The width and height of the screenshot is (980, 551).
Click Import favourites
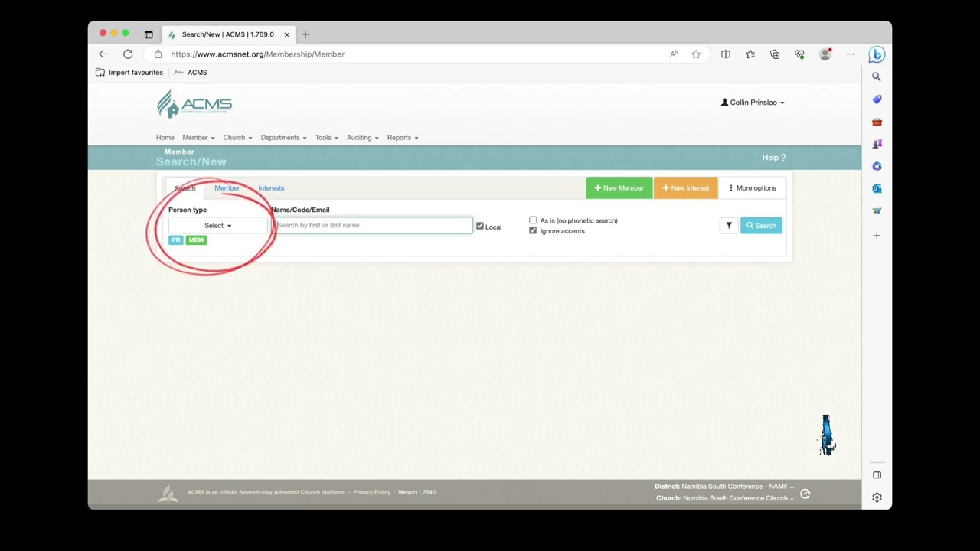(x=129, y=73)
